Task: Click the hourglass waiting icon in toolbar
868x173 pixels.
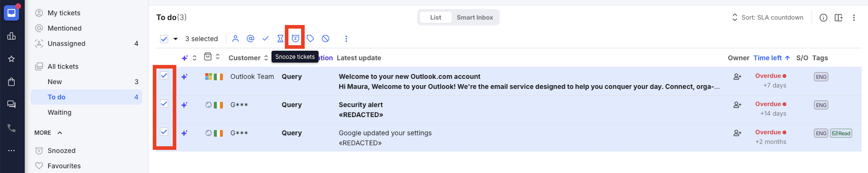Action: click(x=280, y=38)
